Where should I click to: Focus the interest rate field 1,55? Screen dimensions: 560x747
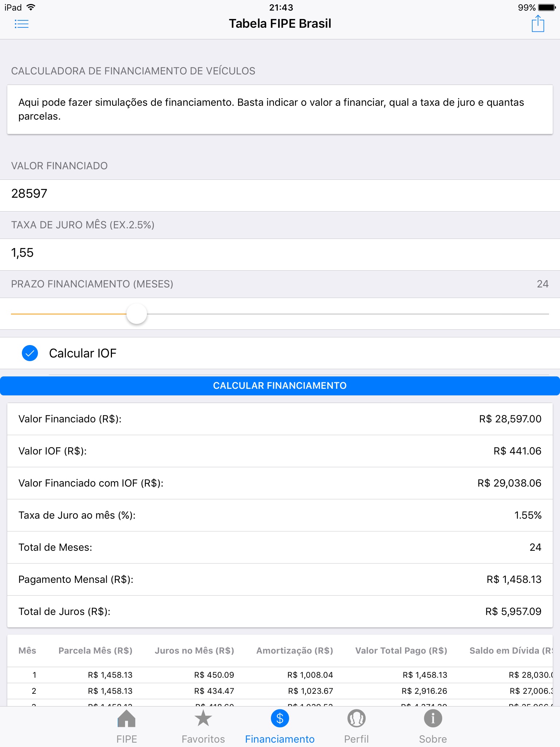[280, 254]
